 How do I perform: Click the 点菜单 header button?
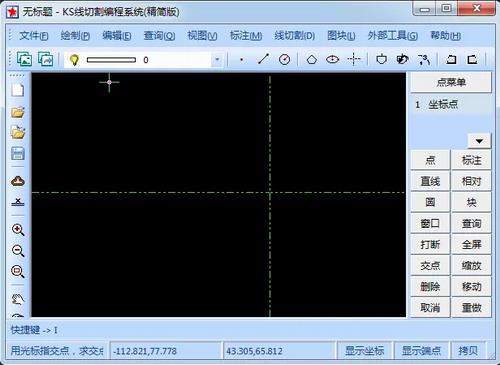451,82
